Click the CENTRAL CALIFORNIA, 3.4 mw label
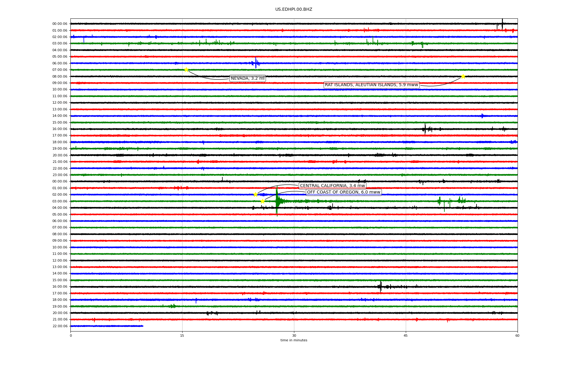Image resolution: width=588 pixels, height=368 pixels. [x=332, y=186]
